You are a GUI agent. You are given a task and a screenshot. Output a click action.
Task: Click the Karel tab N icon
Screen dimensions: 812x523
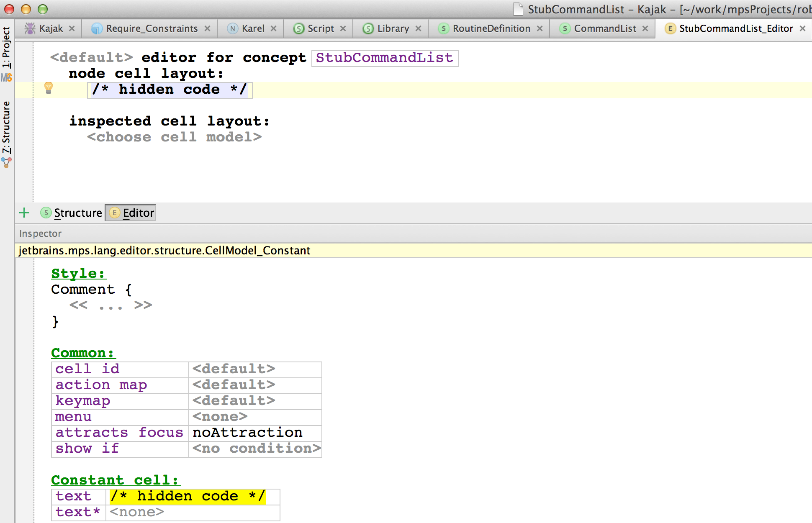click(232, 28)
